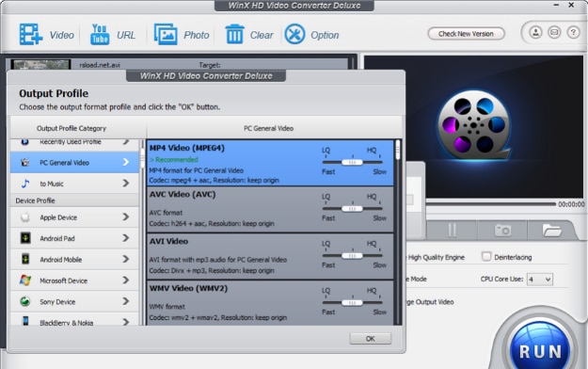Viewport: 588px width, 369px height.
Task: Click the video preview seek bar
Action: pyautogui.click(x=490, y=204)
